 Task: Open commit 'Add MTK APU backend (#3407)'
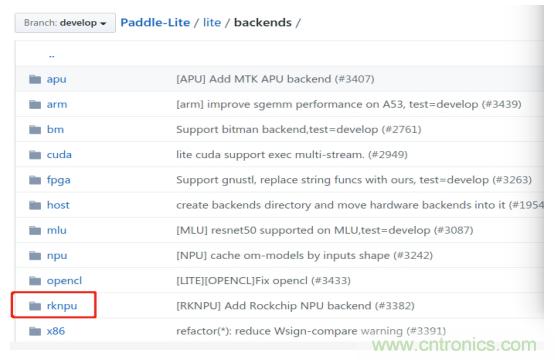[275, 79]
